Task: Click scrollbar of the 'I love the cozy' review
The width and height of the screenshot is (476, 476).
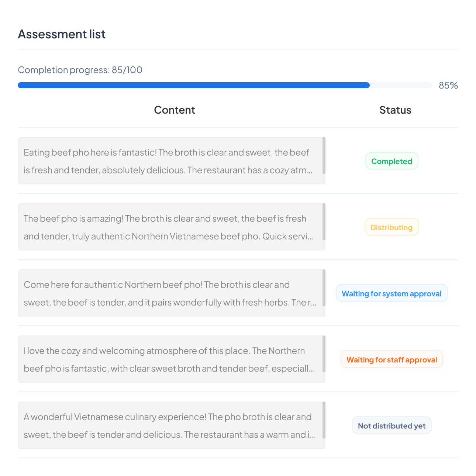Action: coord(324,354)
